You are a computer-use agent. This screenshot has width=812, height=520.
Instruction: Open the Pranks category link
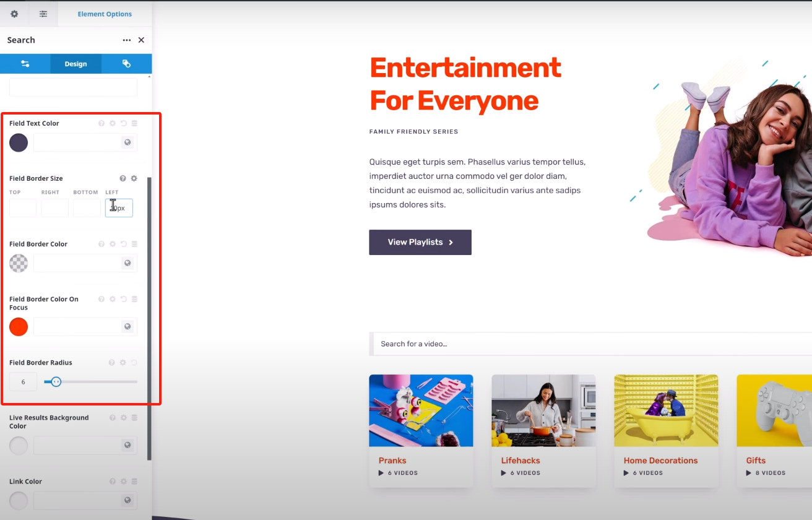(392, 460)
